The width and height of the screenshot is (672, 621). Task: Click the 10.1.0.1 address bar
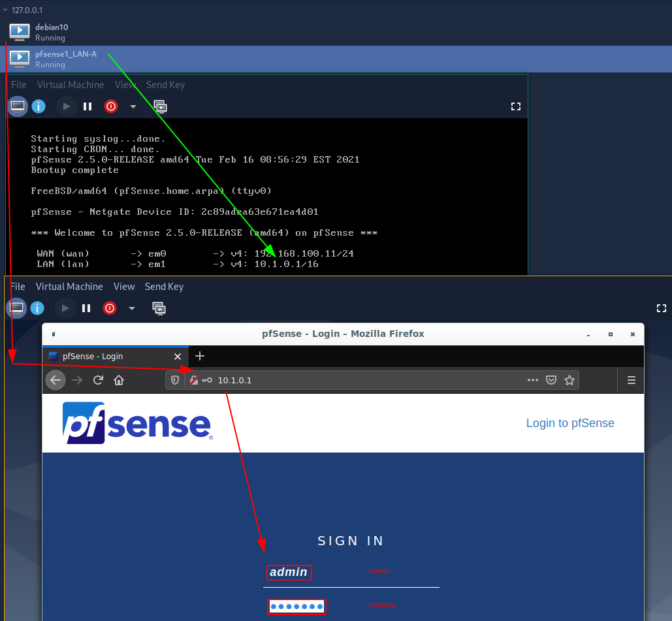coord(372,380)
